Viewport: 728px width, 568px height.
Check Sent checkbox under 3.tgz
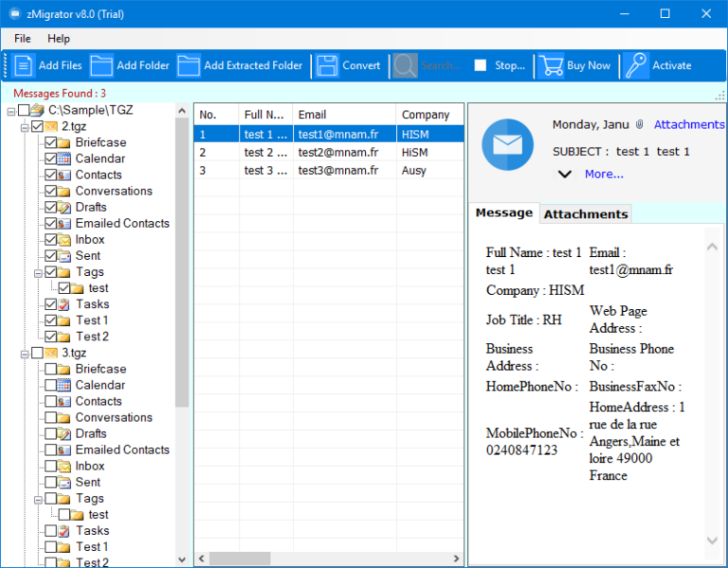point(50,482)
